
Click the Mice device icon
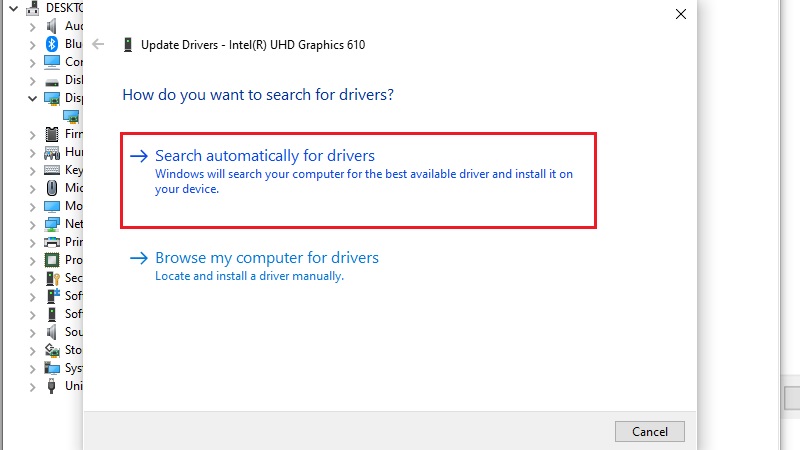[52, 188]
